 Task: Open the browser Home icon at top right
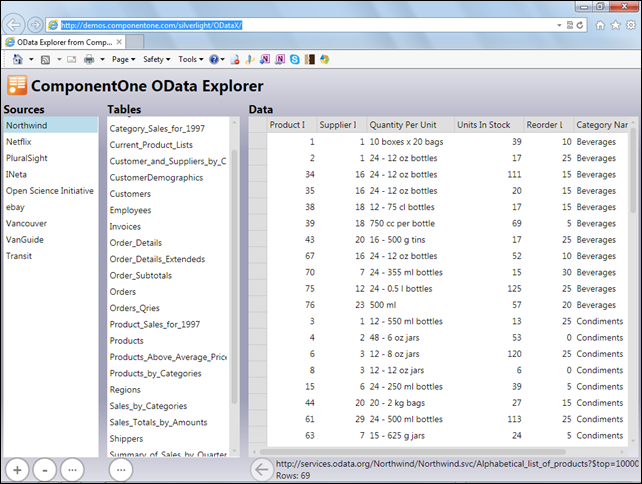(600, 25)
